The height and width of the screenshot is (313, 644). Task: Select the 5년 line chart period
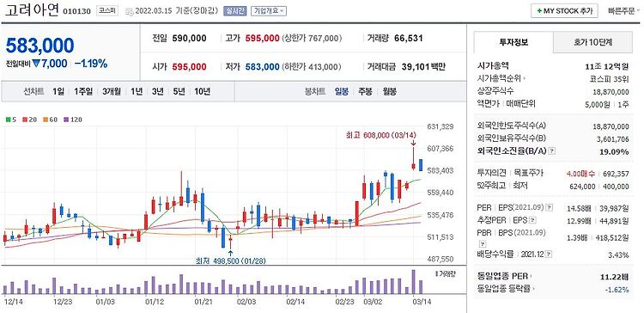[179, 92]
